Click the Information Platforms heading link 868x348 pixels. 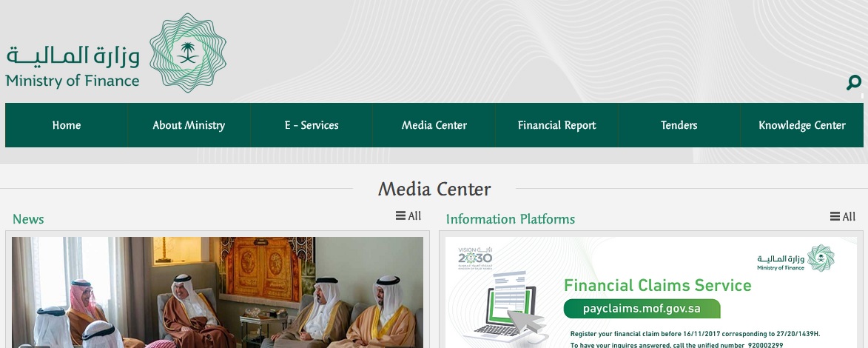coord(511,219)
